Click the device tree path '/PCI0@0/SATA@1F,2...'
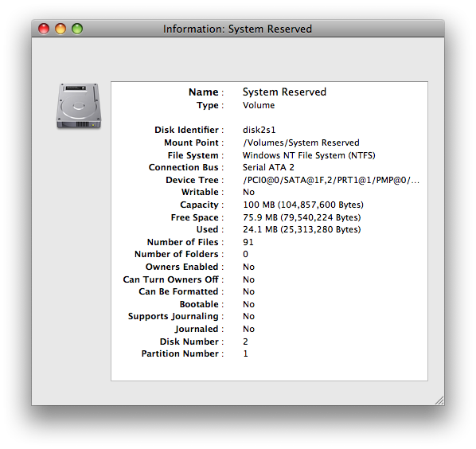Image resolution: width=476 pixels, height=449 pixels. tap(331, 181)
